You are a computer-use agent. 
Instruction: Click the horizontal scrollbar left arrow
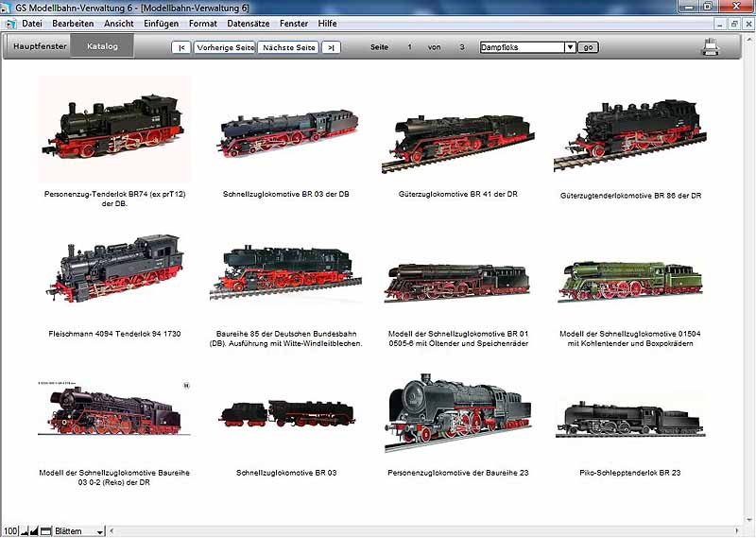[112, 531]
